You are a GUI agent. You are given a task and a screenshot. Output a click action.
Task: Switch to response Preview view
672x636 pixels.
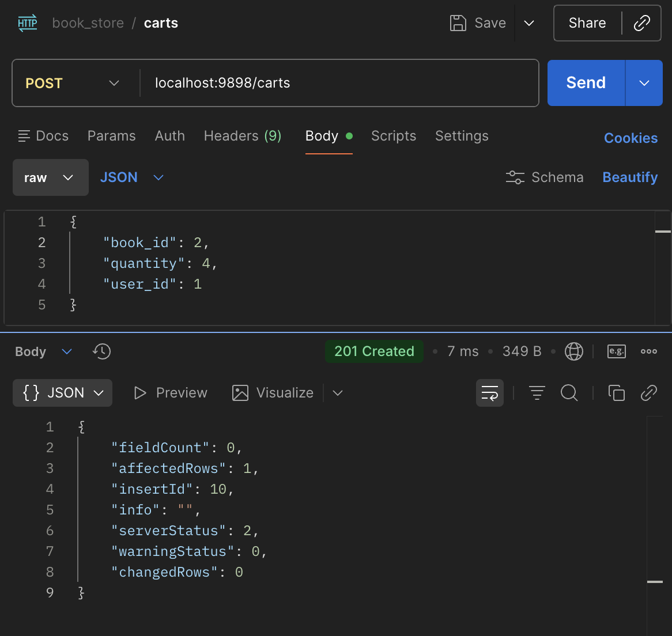(171, 393)
